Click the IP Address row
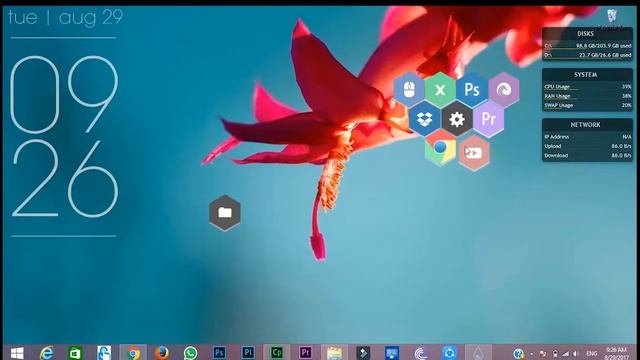 [x=587, y=137]
